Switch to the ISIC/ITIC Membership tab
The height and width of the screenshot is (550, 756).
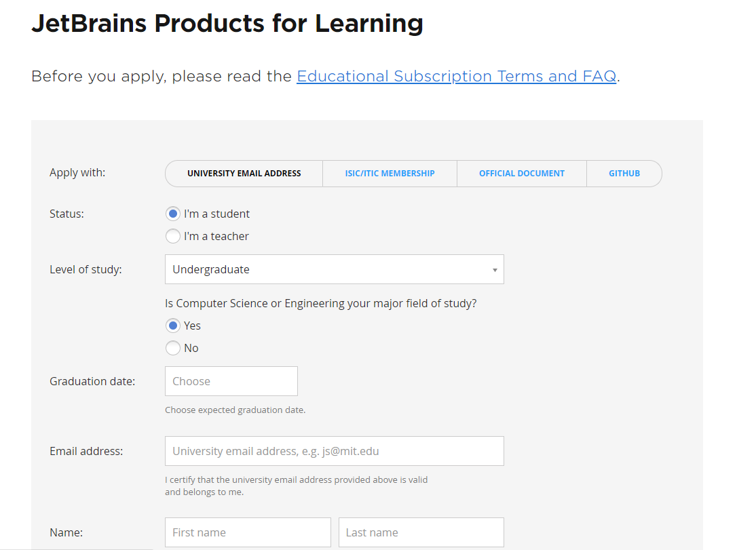[390, 174]
